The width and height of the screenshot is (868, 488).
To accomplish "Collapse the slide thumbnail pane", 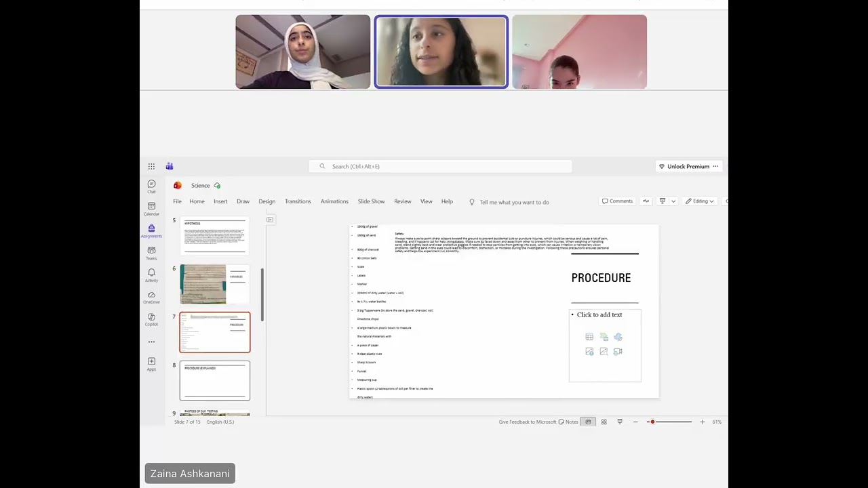I will (x=270, y=220).
